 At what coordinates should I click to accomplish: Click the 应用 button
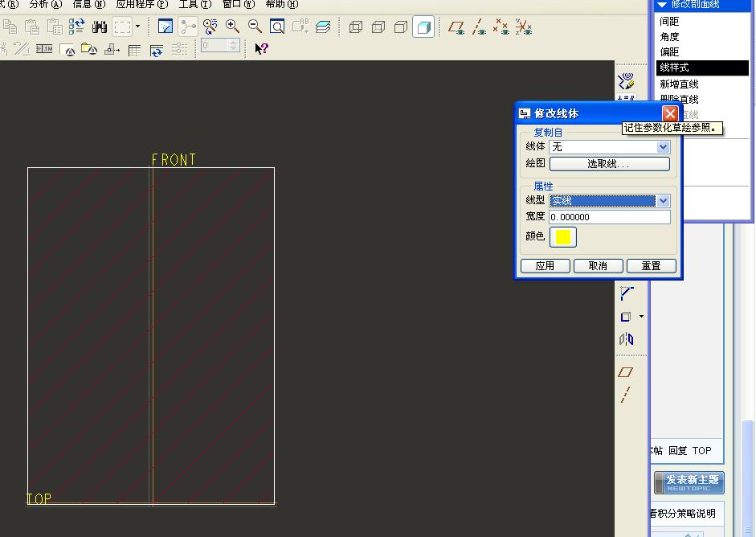pos(546,266)
